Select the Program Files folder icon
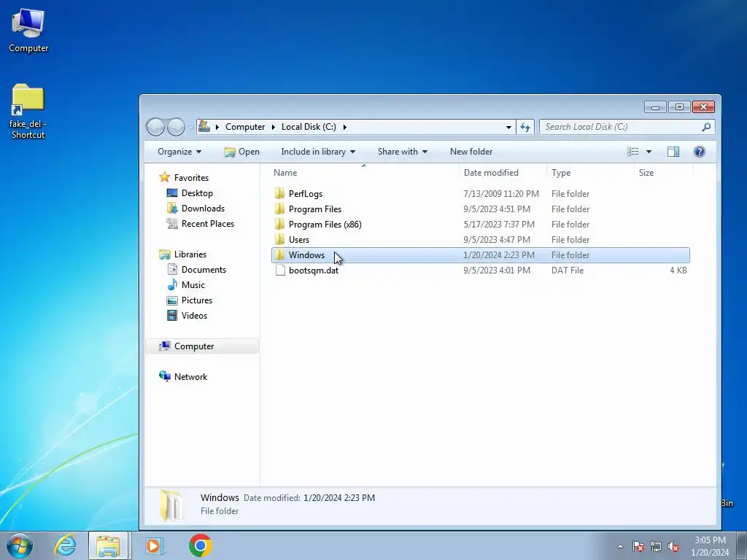The image size is (747, 560). click(x=279, y=209)
